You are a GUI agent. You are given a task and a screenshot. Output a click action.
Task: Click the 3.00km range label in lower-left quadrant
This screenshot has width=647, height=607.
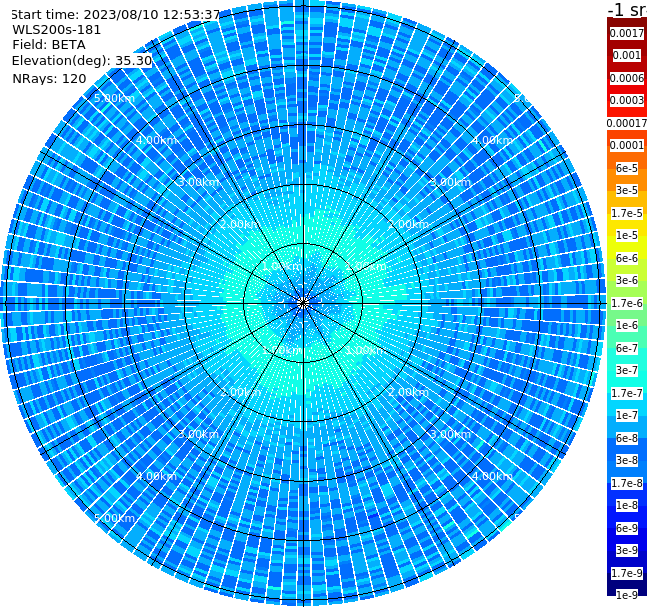coord(198,434)
